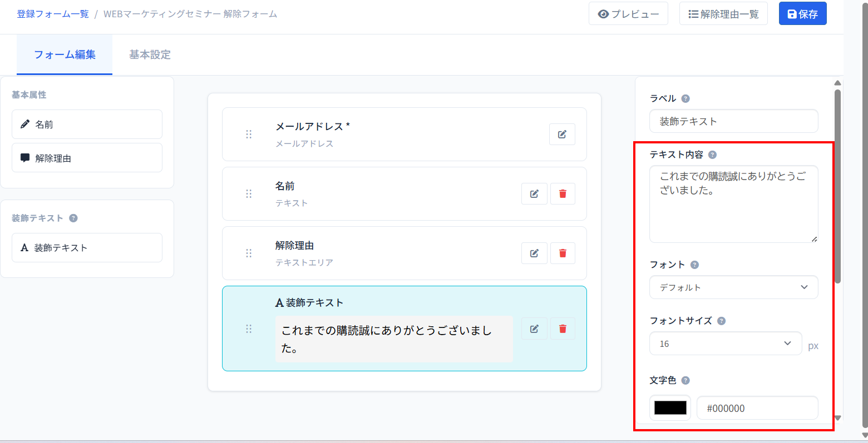Click the 保存 button

tap(802, 14)
